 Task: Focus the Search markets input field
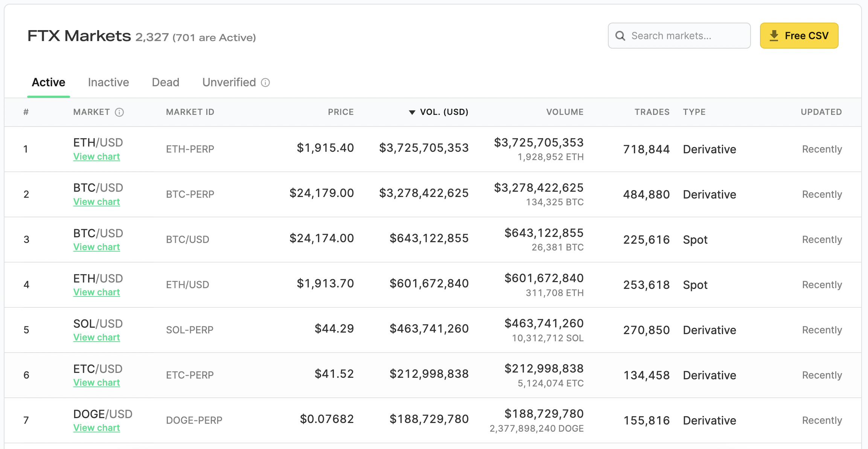(x=679, y=36)
